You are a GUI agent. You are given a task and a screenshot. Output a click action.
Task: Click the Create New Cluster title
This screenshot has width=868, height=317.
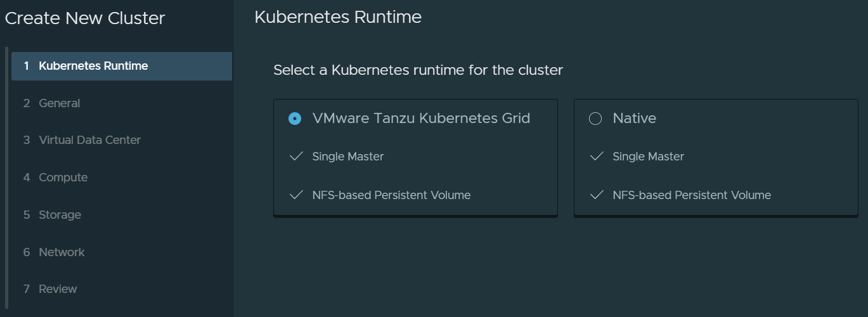pyautogui.click(x=85, y=18)
